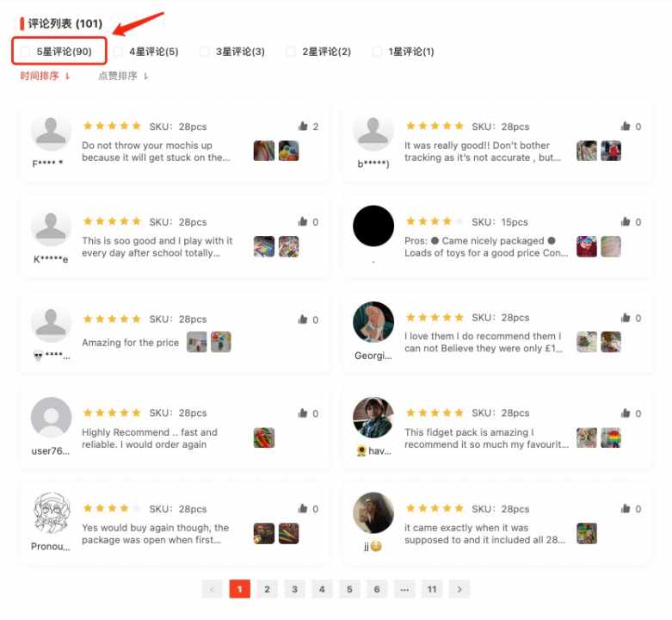Click thumbs-up on jj review

point(626,509)
